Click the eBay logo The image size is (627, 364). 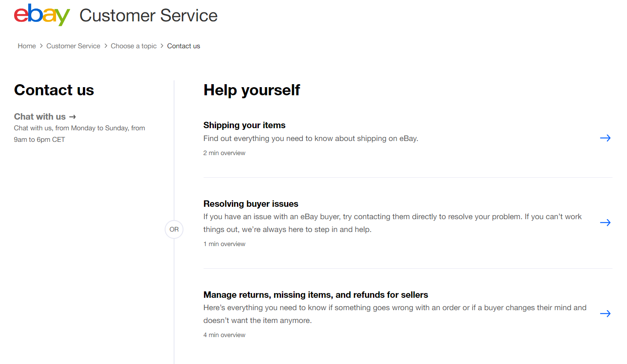point(41,15)
